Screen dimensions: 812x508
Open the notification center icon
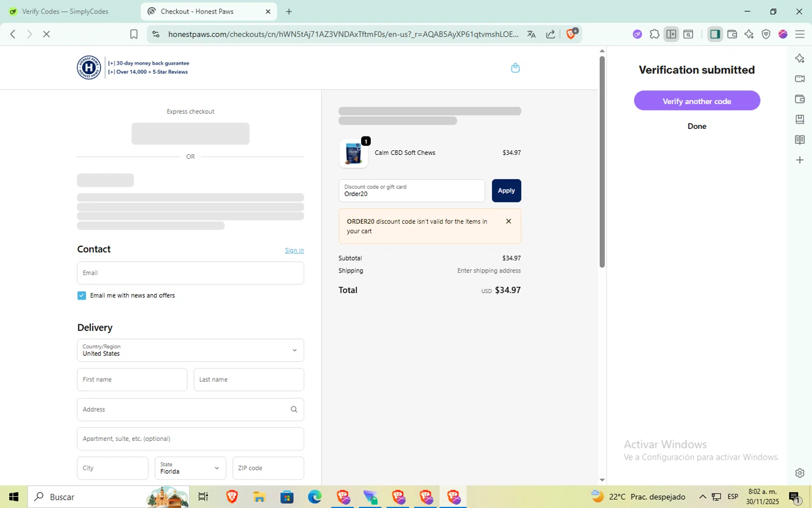pos(794,497)
